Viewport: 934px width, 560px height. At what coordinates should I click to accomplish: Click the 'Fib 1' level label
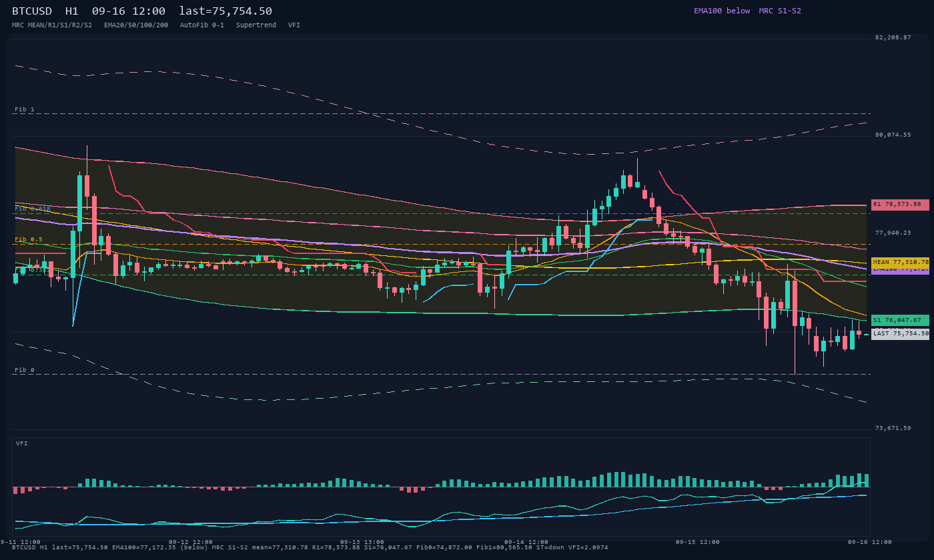[x=25, y=109]
